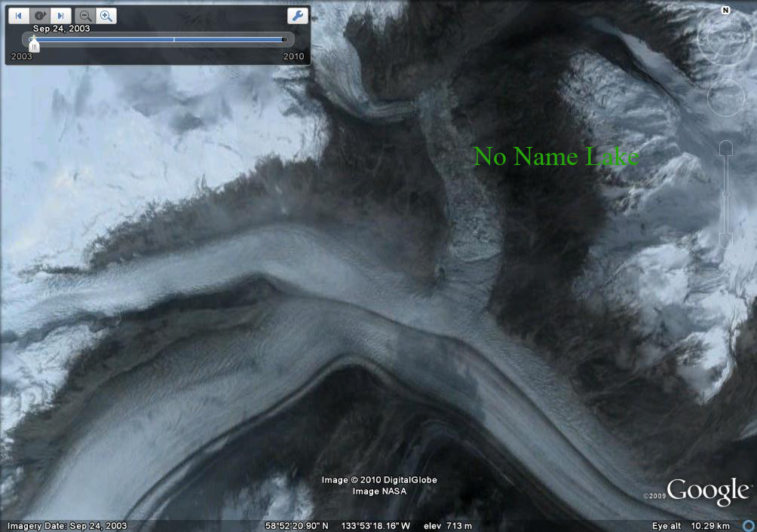Step forward to next imagery date
Screen dimensions: 757x532
click(61, 16)
